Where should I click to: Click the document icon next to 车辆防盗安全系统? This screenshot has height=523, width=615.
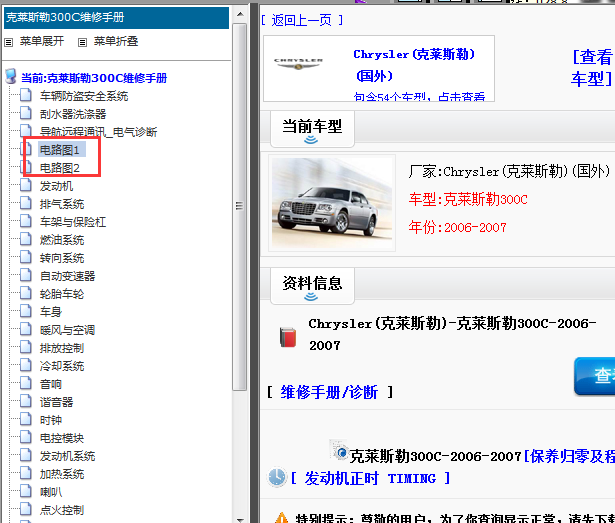point(26,95)
